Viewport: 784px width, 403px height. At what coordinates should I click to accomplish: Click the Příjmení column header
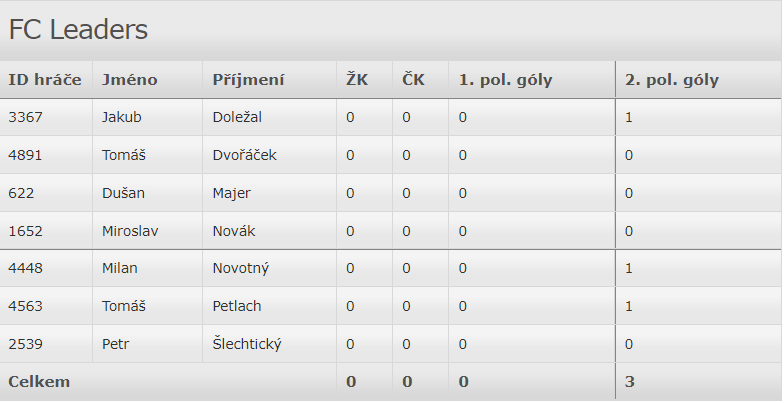tap(249, 80)
